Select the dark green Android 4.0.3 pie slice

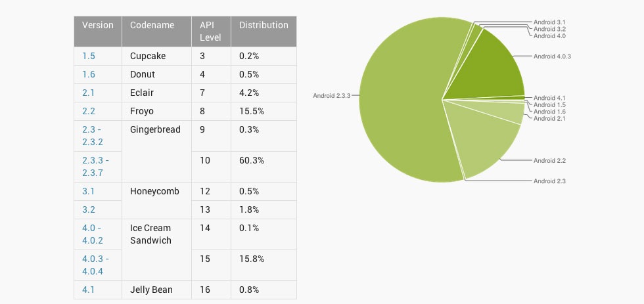pyautogui.click(x=489, y=72)
